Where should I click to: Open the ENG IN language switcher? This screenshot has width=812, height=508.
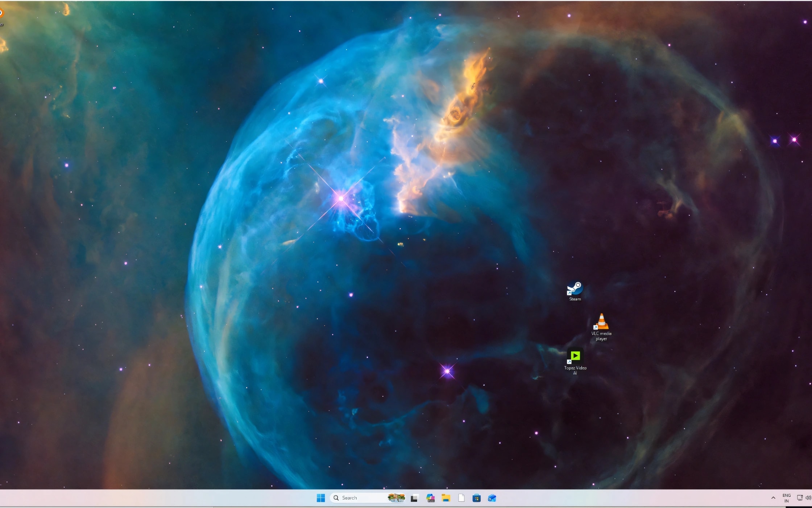pos(787,498)
